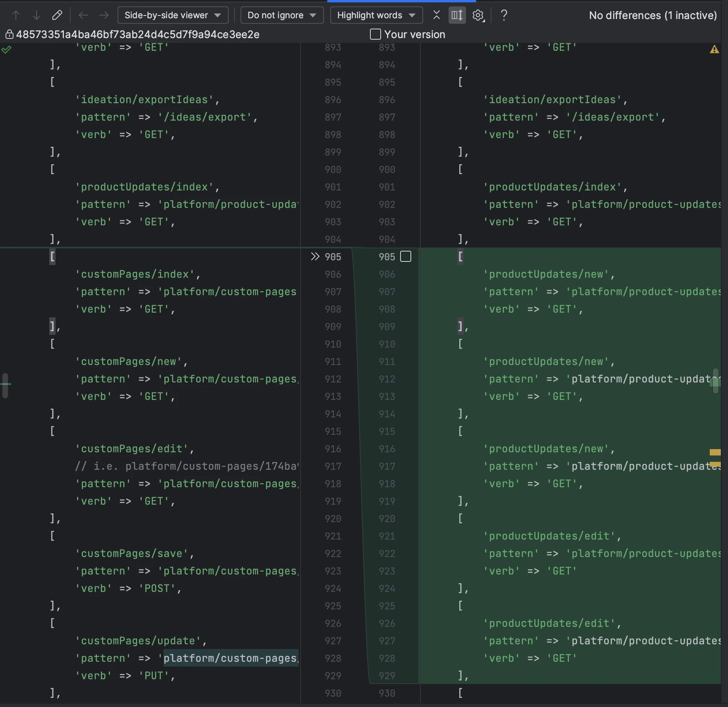Go to next difference arrow

point(37,15)
